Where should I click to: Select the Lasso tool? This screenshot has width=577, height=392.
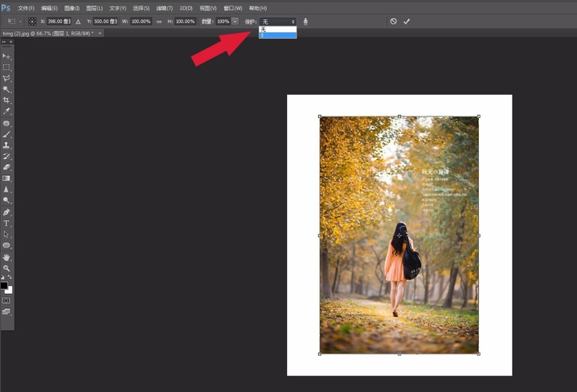coord(6,79)
